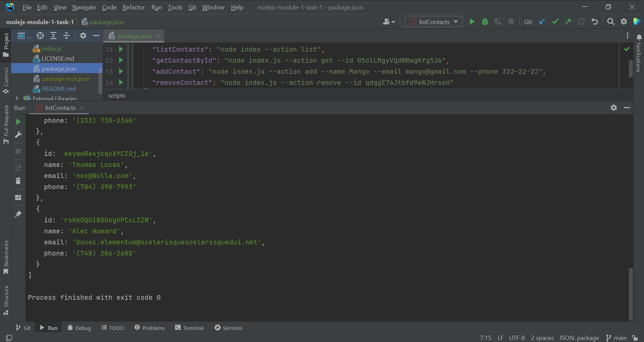Click main branch widget in status bar
Viewport: 644px width, 342px height.
(616, 338)
